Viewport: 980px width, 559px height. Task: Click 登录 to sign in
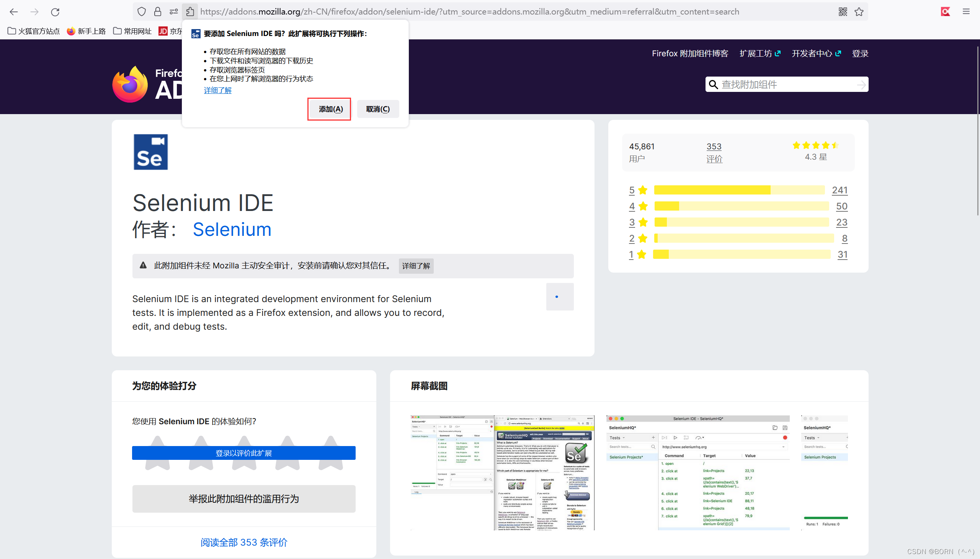(860, 54)
